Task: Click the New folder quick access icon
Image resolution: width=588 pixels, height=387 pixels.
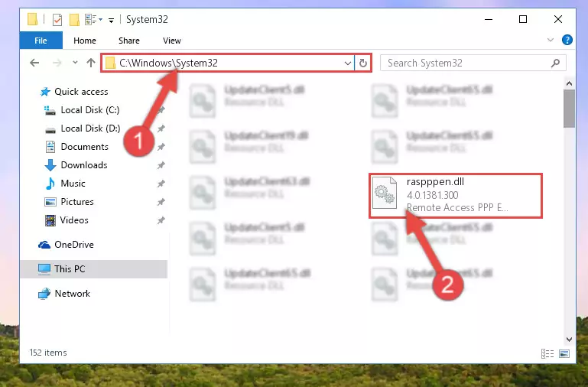Action: pos(74,19)
